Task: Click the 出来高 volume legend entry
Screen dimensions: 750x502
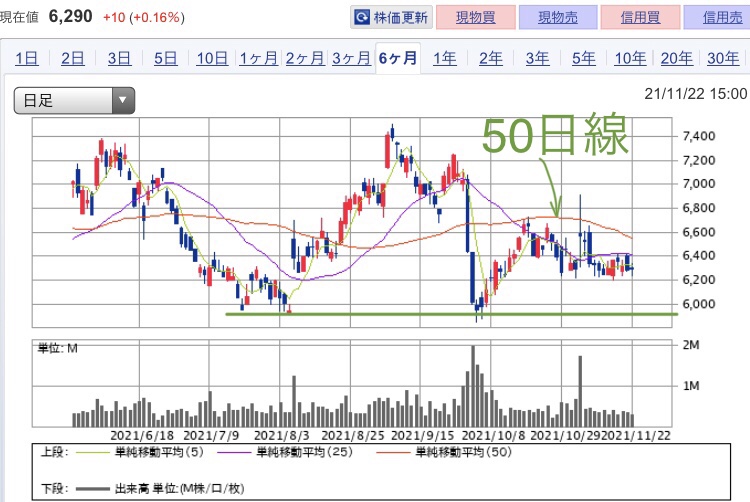Action: (x=160, y=489)
